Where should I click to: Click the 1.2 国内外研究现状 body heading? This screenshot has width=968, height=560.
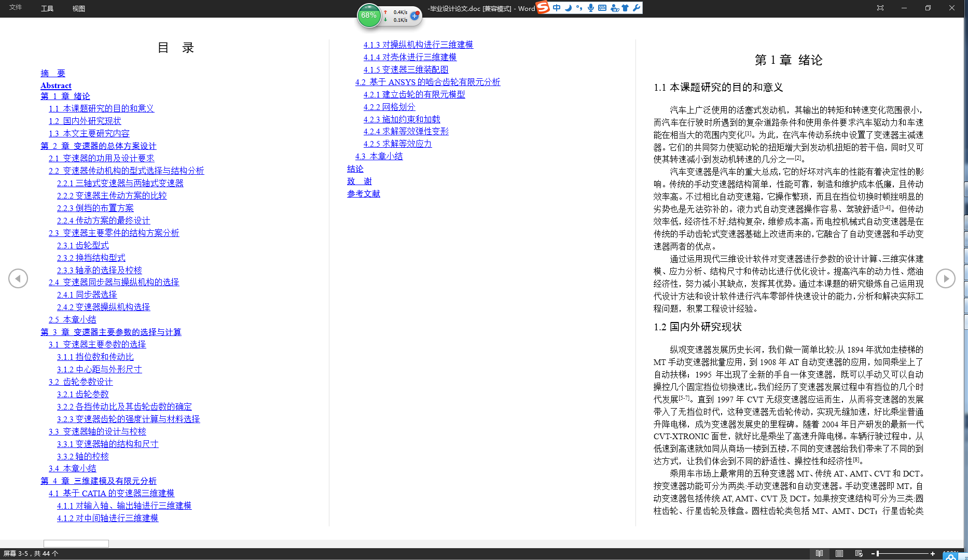[x=698, y=327]
